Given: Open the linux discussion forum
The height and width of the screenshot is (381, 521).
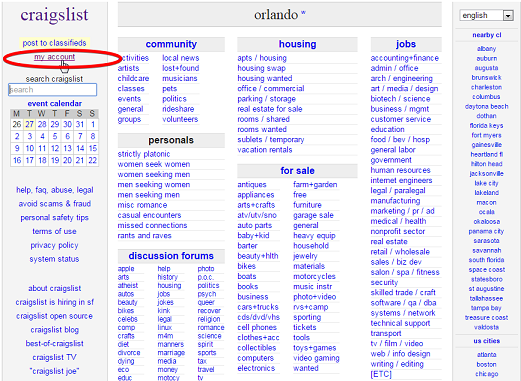Looking at the screenshot, I should click(x=165, y=328).
